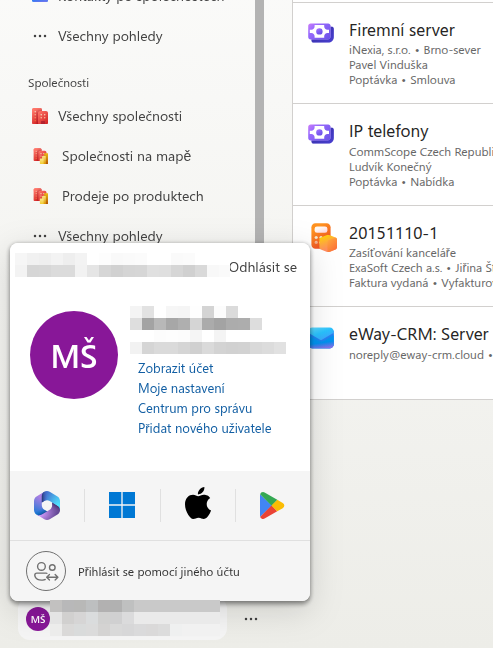
Task: Click the eWay-CRM email envelope icon
Action: [x=322, y=338]
